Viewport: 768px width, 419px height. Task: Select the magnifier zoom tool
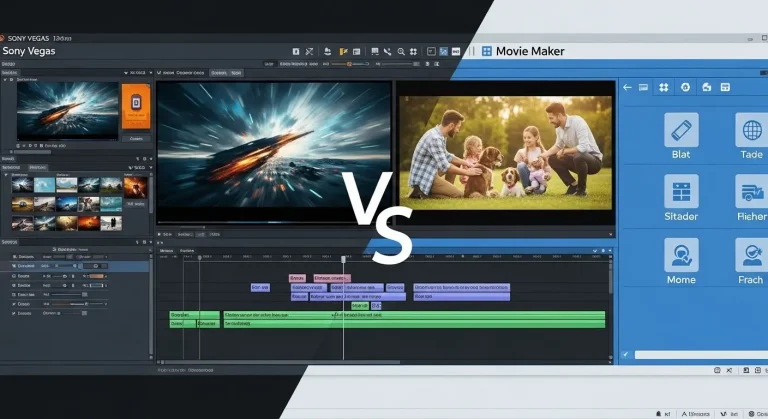point(401,51)
